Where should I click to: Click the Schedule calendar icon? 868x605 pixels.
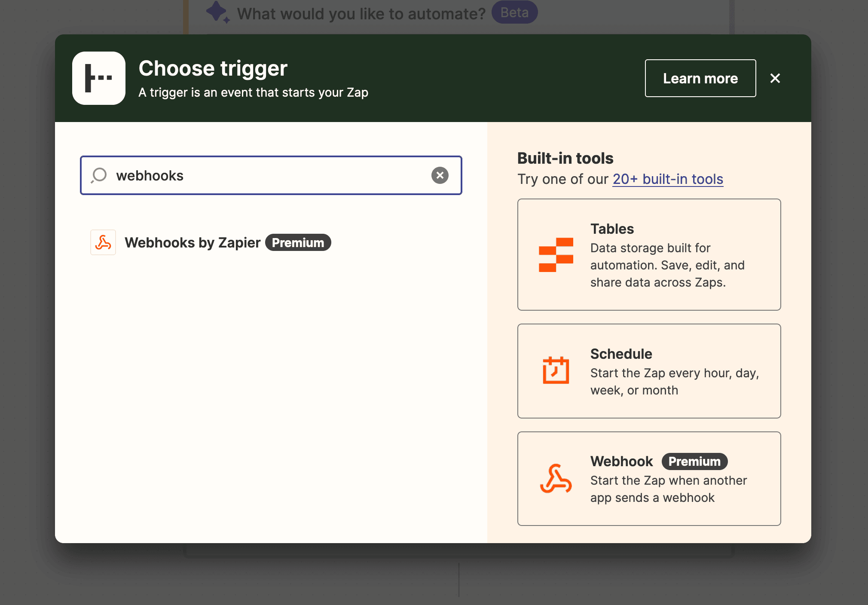pyautogui.click(x=556, y=370)
